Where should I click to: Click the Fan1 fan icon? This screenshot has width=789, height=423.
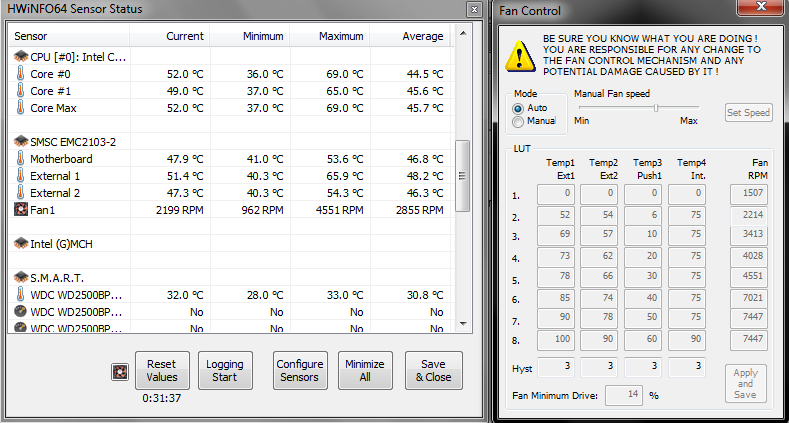(21, 209)
